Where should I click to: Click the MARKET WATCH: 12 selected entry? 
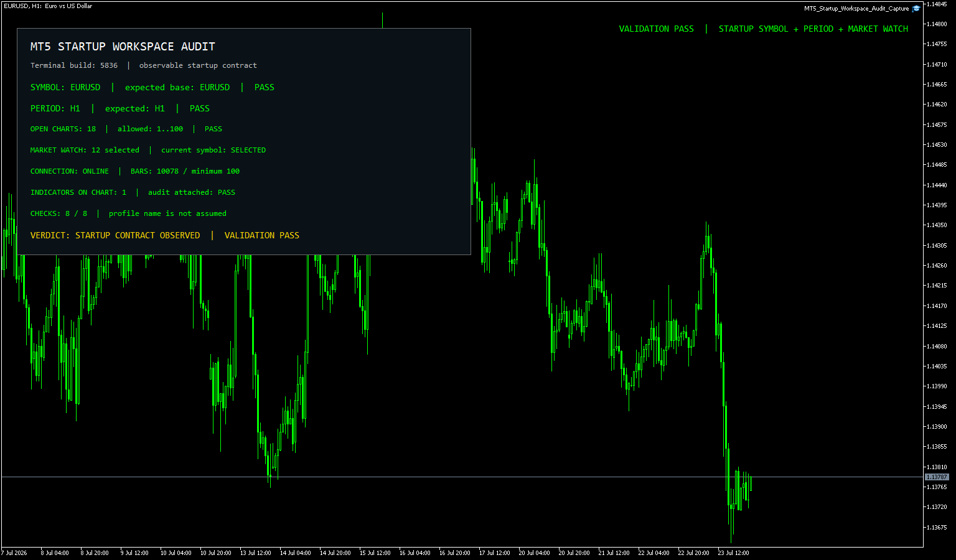pos(85,151)
